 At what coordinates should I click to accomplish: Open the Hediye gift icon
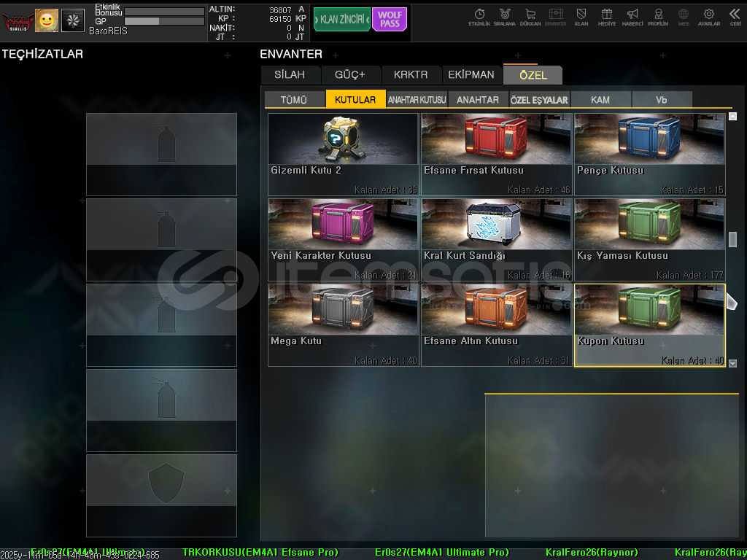pyautogui.click(x=606, y=17)
